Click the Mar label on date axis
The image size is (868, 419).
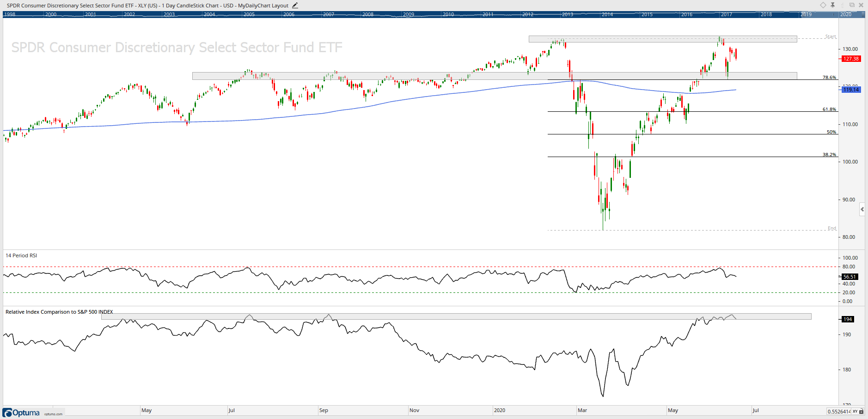[582, 410]
